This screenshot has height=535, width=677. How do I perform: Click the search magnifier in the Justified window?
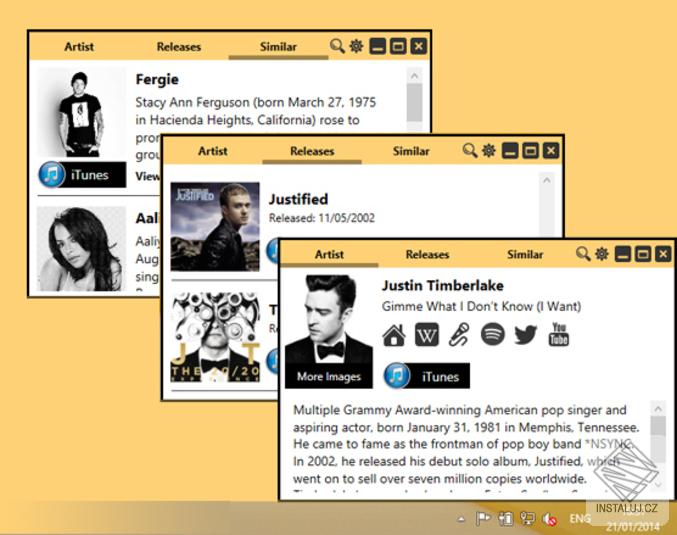[x=470, y=150]
